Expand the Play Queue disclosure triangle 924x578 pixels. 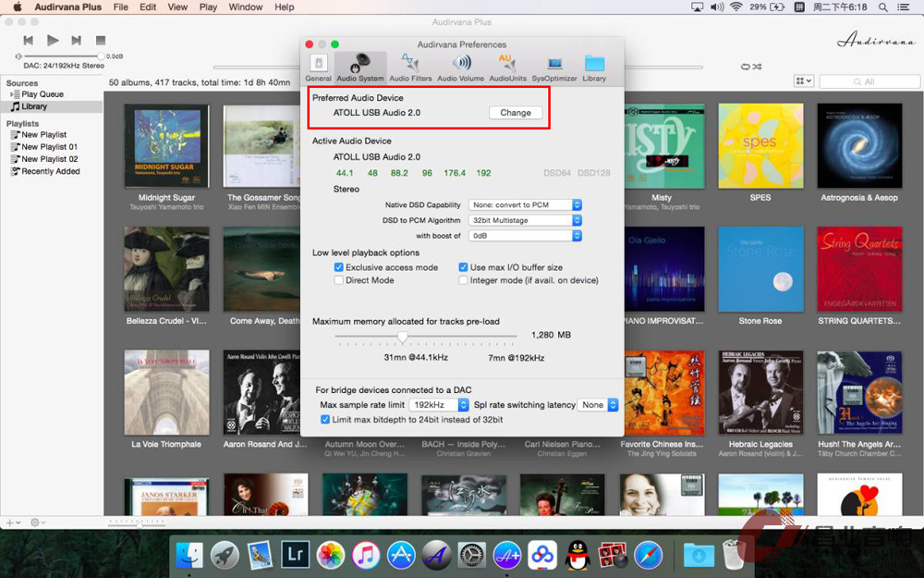coord(11,94)
